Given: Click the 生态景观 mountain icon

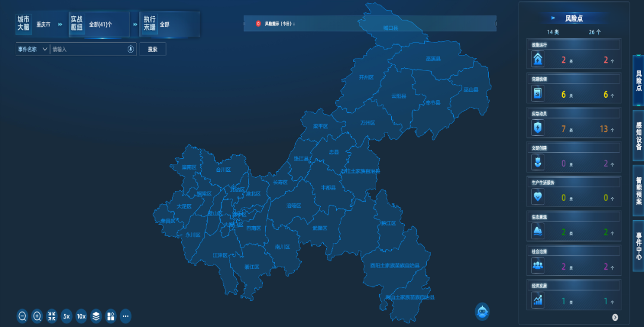Looking at the screenshot, I should coord(538,232).
